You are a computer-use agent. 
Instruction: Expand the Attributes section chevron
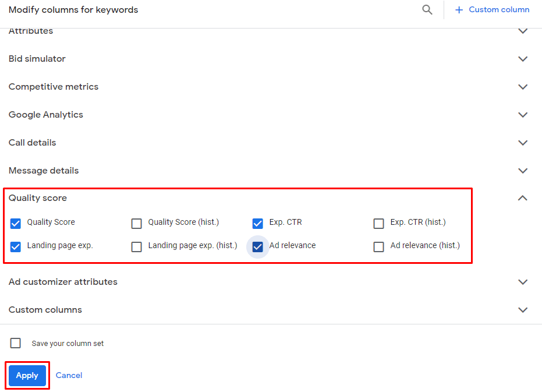click(523, 31)
